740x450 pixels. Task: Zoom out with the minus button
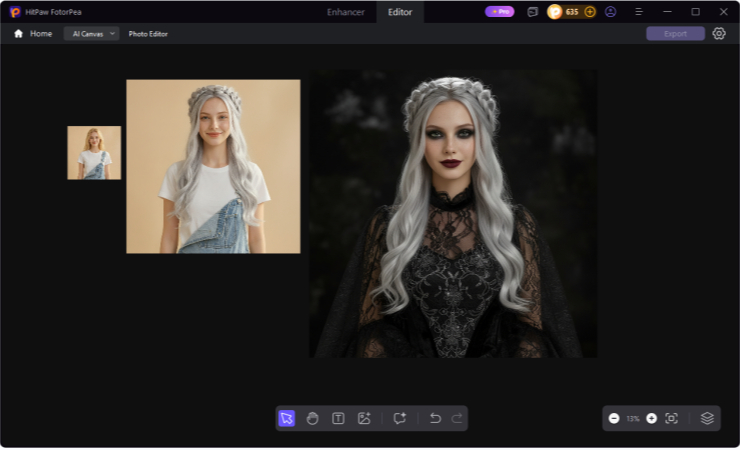(614, 418)
